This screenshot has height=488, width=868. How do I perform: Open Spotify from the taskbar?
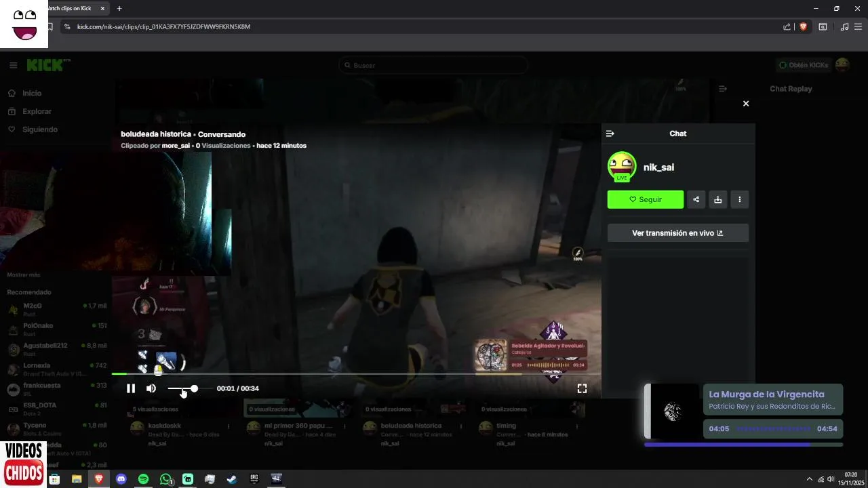pyautogui.click(x=143, y=479)
